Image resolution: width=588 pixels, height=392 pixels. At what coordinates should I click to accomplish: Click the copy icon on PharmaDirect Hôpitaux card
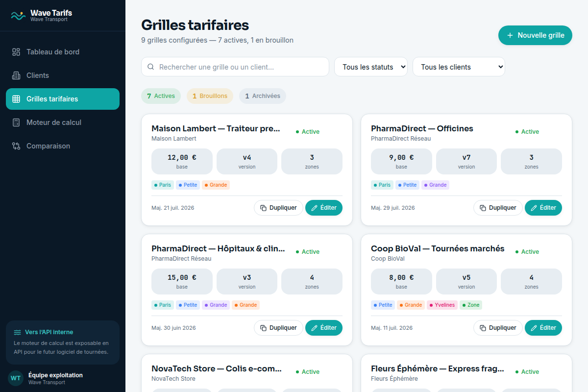[263, 328]
